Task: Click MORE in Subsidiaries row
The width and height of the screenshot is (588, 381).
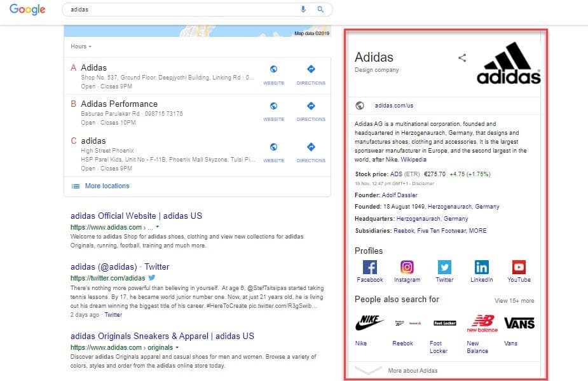Action: coord(478,230)
